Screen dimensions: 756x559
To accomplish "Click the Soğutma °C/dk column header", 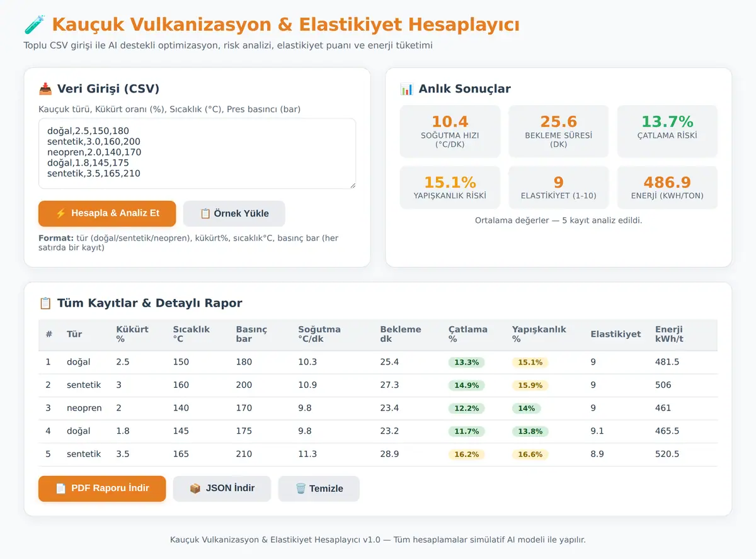I will point(319,334).
